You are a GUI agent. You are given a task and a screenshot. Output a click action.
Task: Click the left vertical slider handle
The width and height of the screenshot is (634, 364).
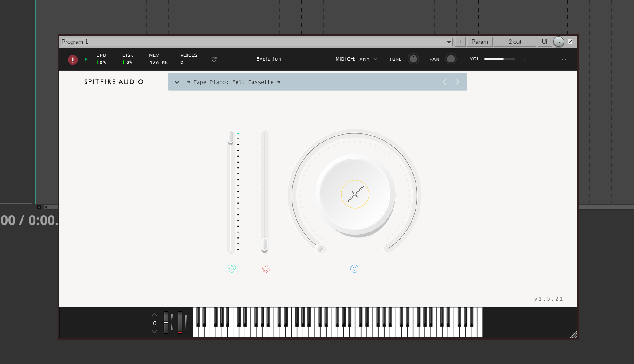tap(230, 137)
